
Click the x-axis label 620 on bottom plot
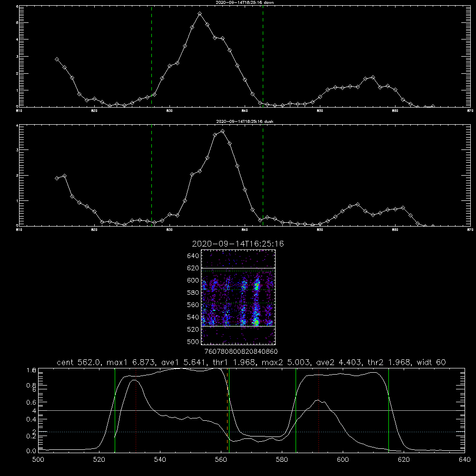click(x=404, y=460)
